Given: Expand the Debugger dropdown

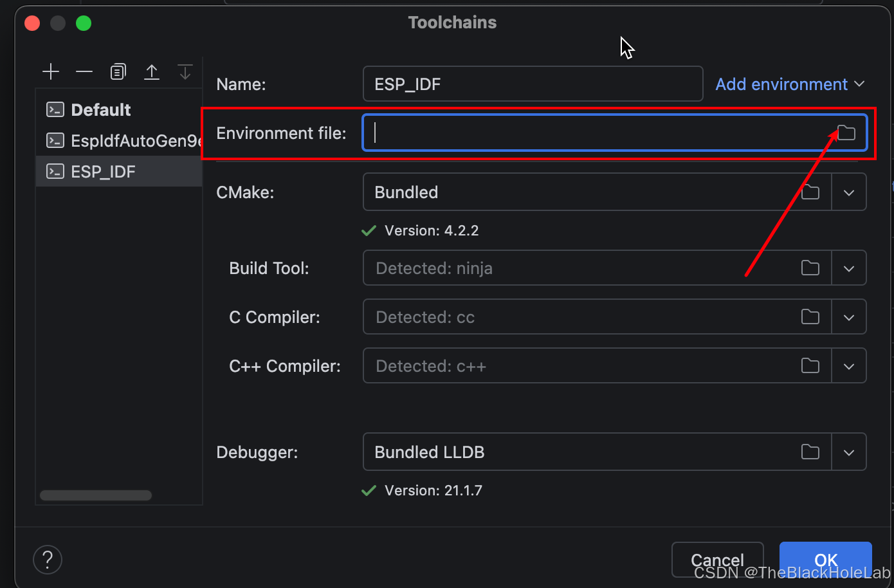Looking at the screenshot, I should click(849, 452).
